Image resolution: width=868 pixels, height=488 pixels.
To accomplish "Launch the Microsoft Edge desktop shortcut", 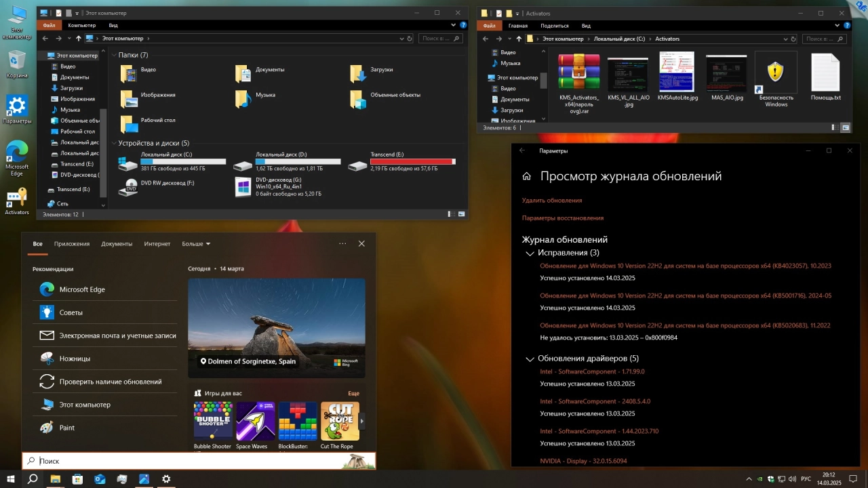I will [x=17, y=158].
